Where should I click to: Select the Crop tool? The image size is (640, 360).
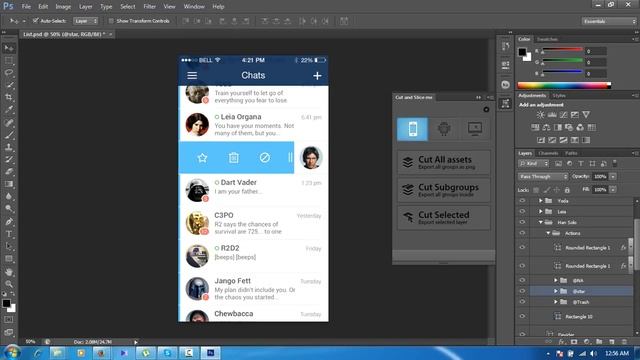9,98
